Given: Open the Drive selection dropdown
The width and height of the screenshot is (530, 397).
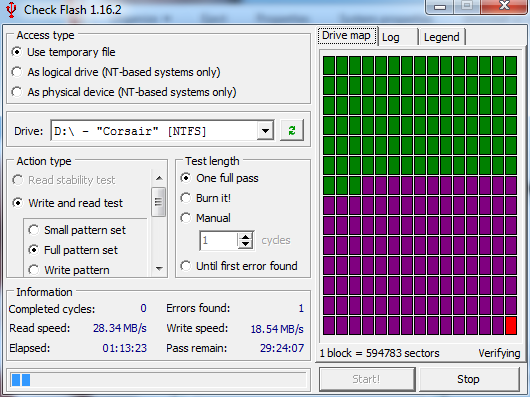Looking at the screenshot, I should pos(265,131).
